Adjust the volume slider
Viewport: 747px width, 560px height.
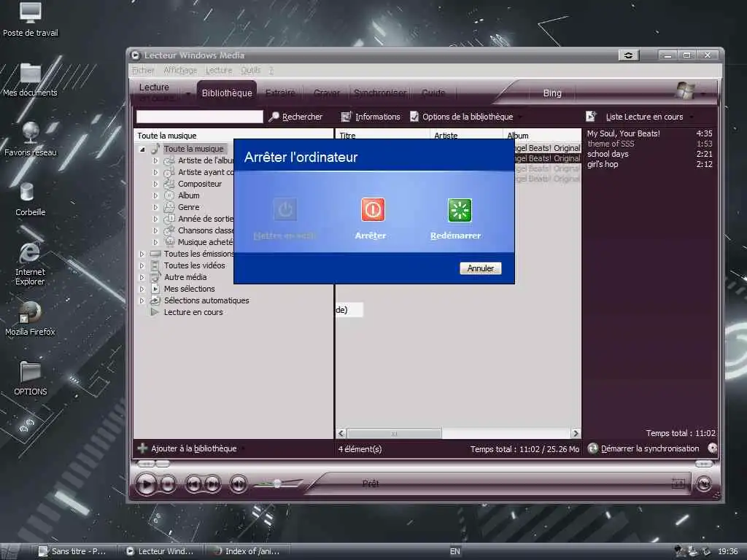click(x=277, y=484)
